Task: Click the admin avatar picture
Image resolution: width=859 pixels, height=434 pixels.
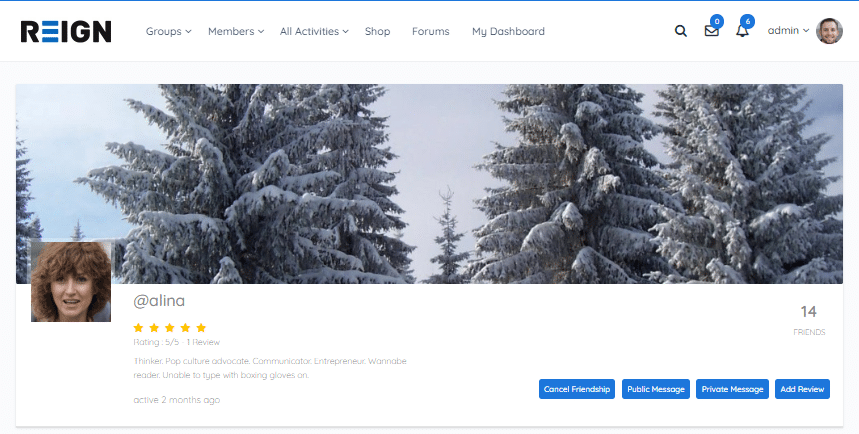Action: (x=829, y=31)
